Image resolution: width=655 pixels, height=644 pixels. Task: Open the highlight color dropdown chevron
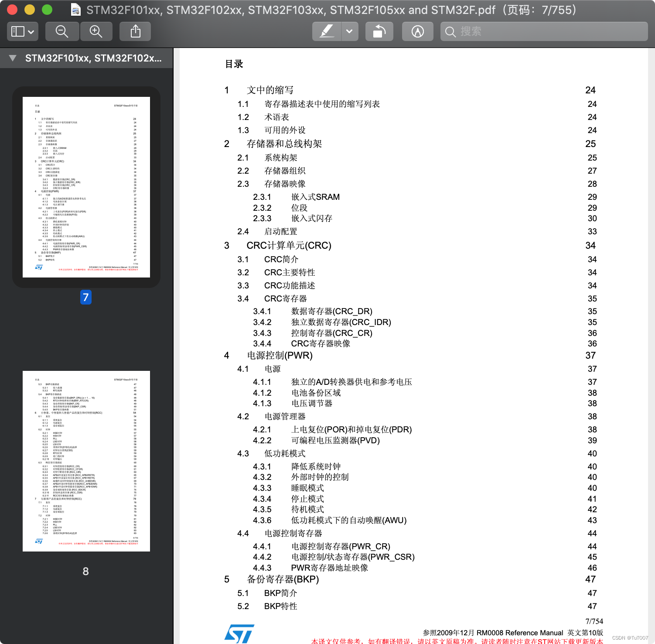(x=349, y=31)
